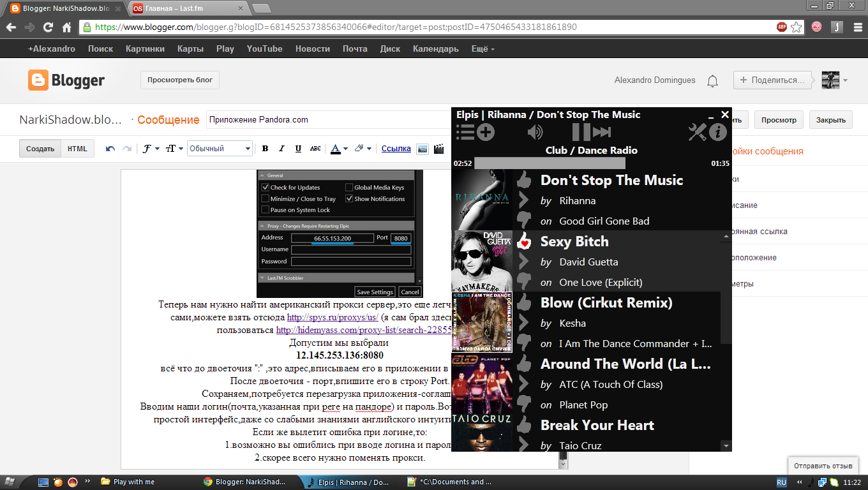The height and width of the screenshot is (490, 868).
Task: Thumbs up Blow (Cirkut Remix)
Action: pos(524,302)
